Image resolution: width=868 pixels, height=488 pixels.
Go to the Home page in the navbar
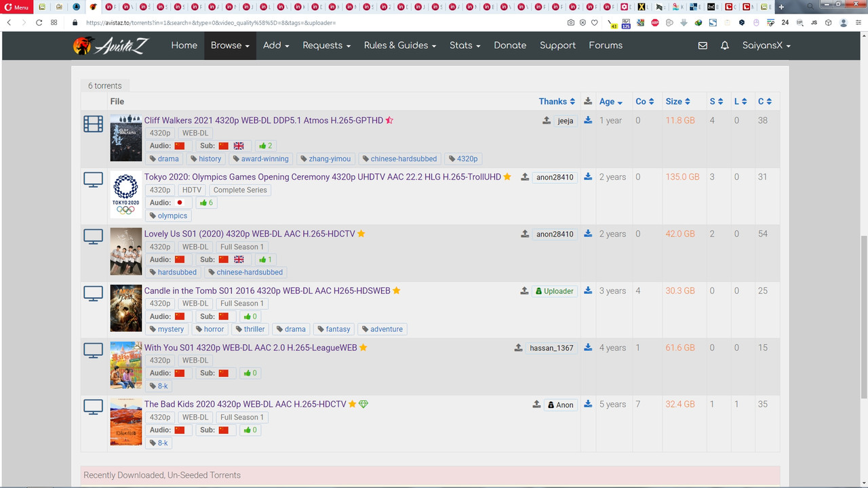pos(184,45)
